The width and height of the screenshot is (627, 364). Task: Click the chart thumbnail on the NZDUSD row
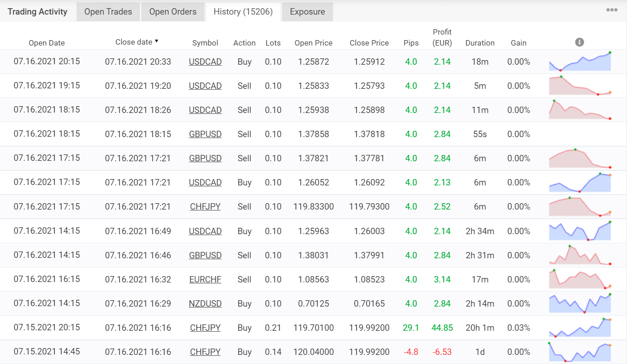click(x=580, y=303)
